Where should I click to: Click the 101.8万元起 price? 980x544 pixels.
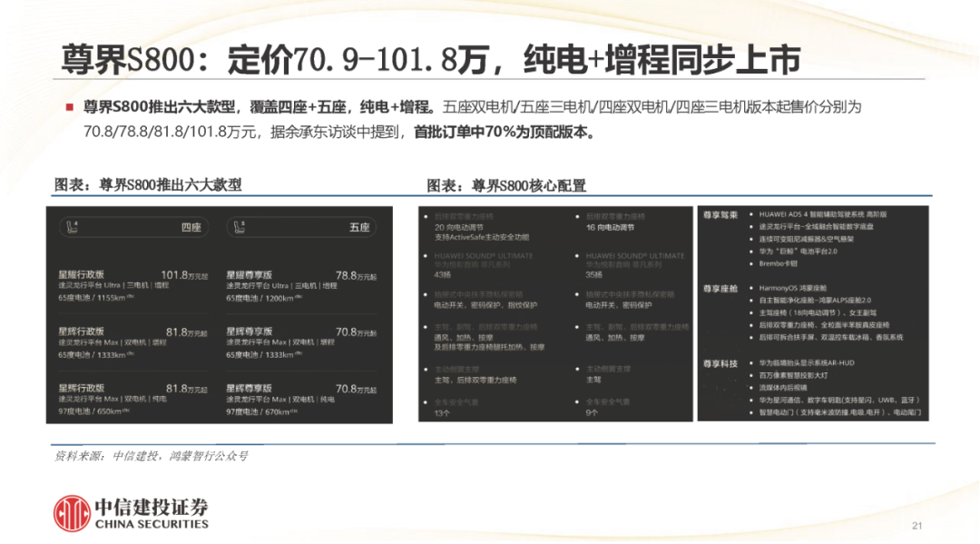click(x=184, y=275)
